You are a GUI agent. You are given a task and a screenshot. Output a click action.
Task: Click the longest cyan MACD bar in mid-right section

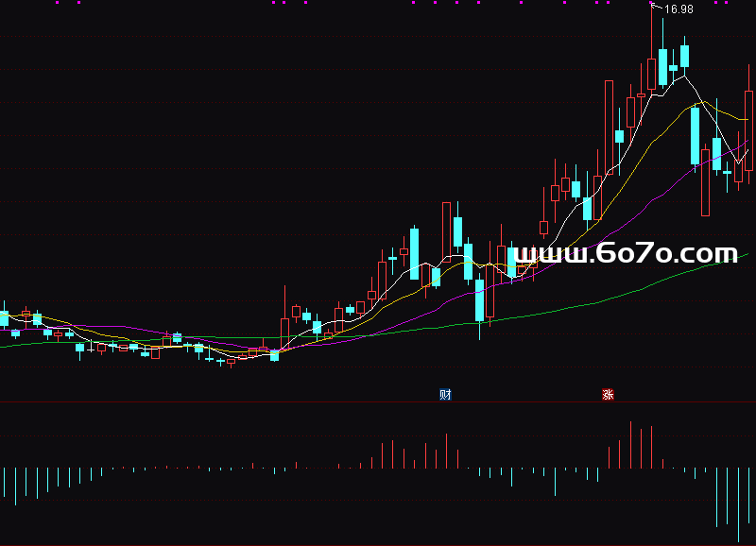555,482
